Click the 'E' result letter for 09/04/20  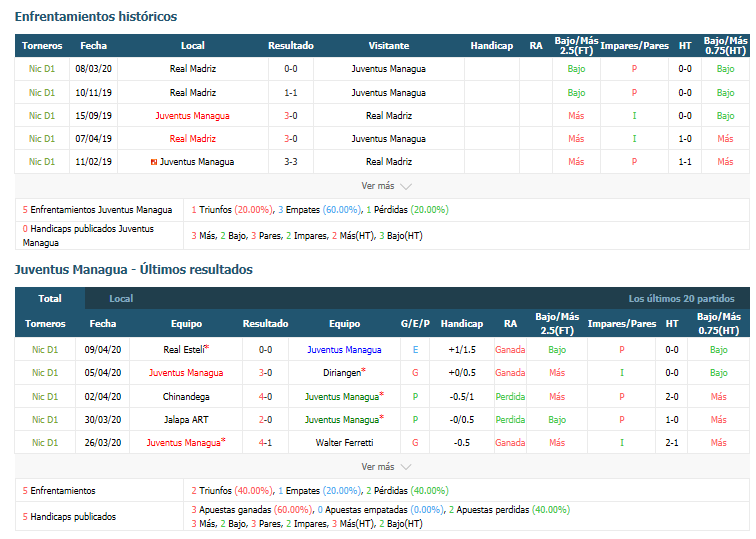[x=415, y=350]
